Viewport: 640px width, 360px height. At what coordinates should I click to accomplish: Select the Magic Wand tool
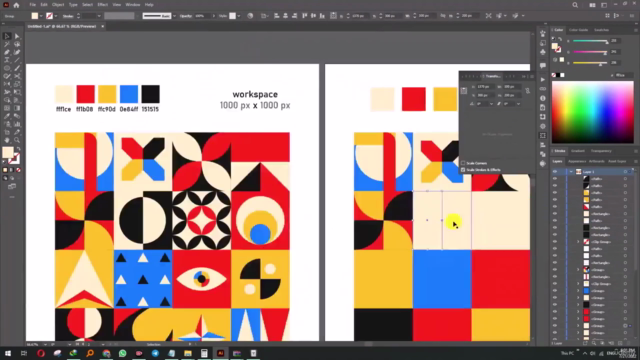point(7,44)
